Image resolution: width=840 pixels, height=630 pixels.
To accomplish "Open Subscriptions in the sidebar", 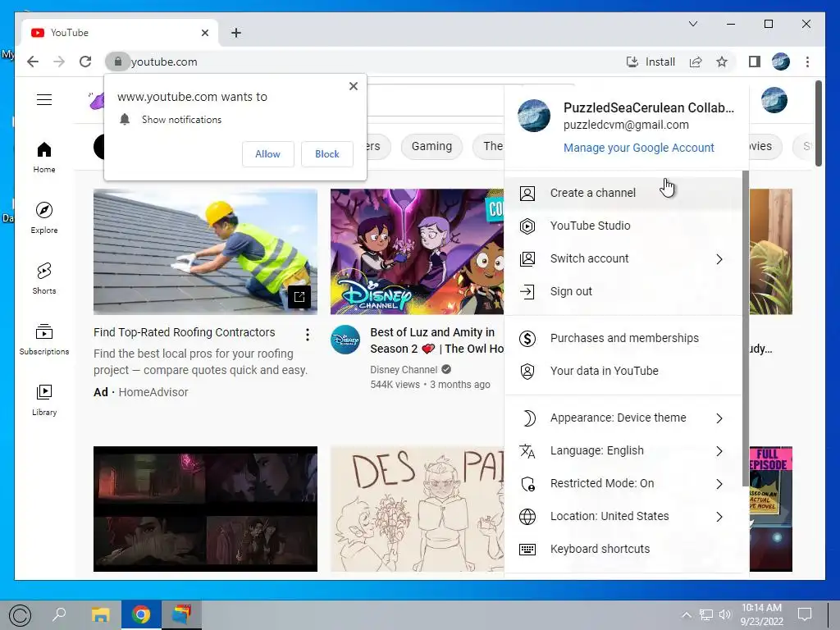I will [44, 339].
